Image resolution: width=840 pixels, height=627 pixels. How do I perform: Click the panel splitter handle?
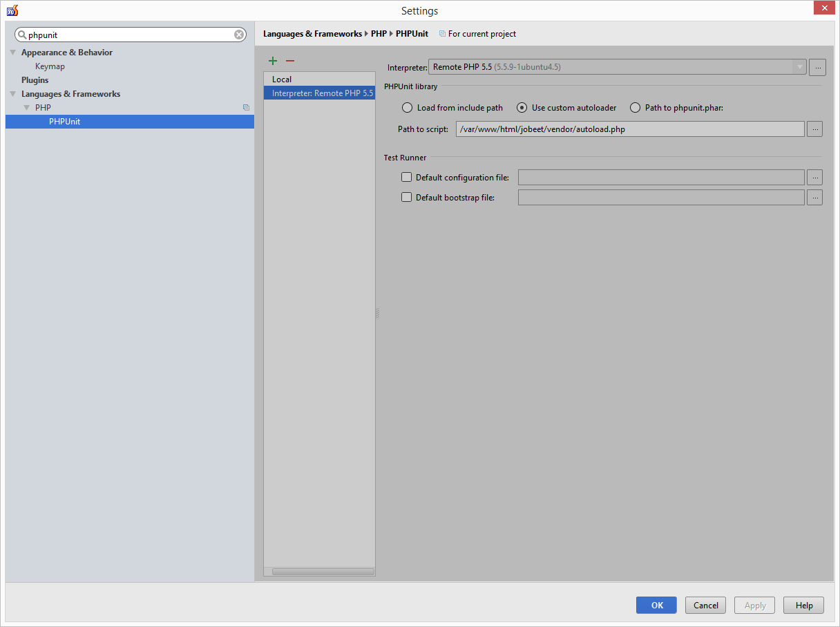(377, 313)
